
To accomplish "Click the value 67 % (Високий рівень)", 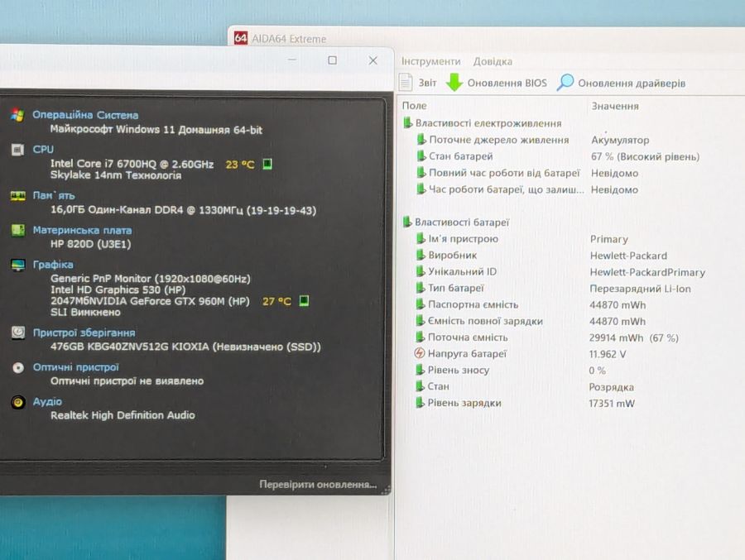I will point(645,156).
